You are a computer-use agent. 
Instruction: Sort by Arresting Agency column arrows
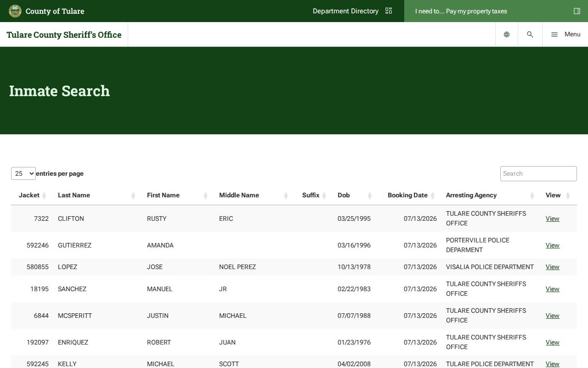532,195
